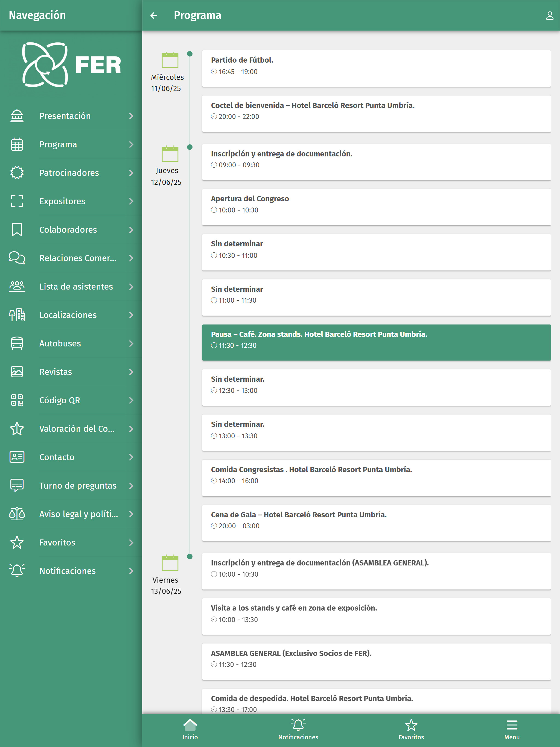Image resolution: width=560 pixels, height=747 pixels.
Task: Click the chevron next to Revistas
Action: click(x=131, y=372)
